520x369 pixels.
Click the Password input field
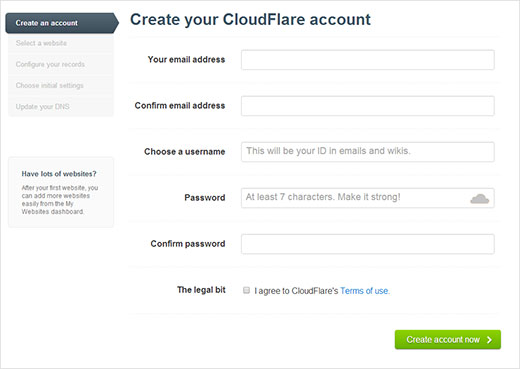click(368, 198)
